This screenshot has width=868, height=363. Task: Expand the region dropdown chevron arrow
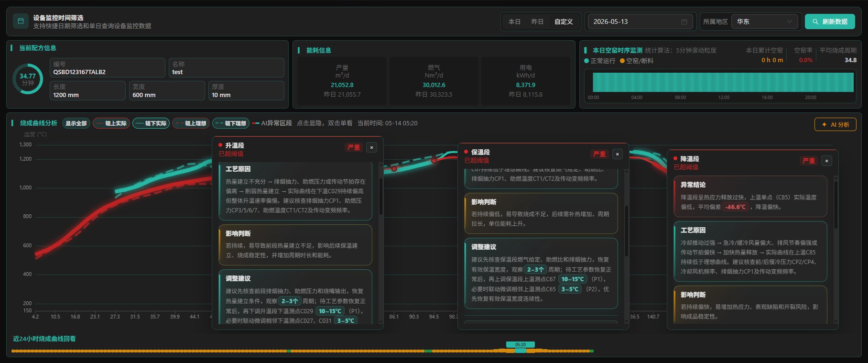click(790, 22)
